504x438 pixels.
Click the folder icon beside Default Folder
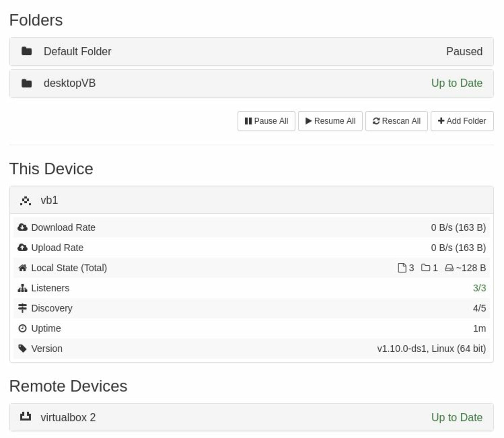[26, 51]
